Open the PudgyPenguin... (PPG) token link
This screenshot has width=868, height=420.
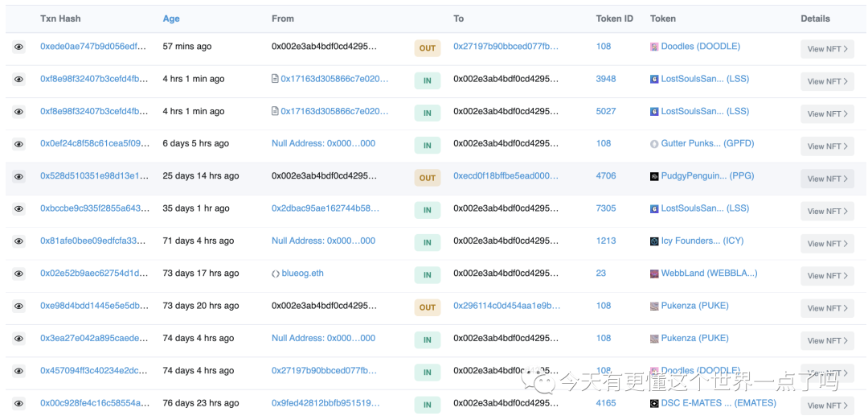707,175
